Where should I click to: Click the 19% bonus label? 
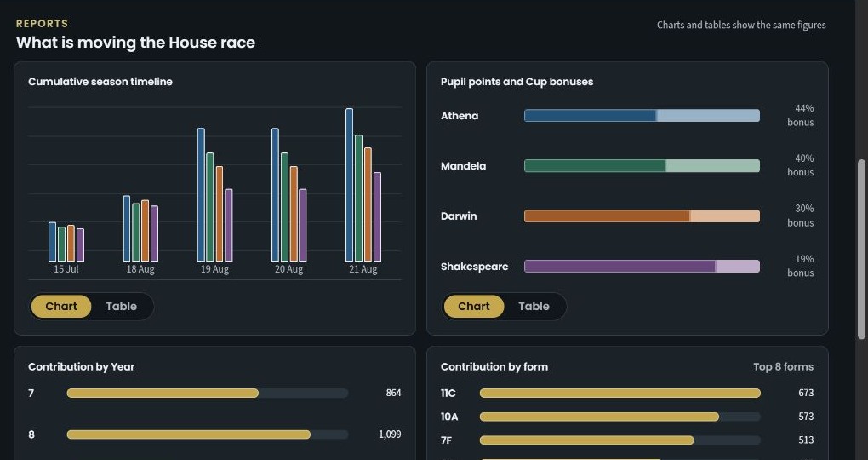(x=801, y=266)
